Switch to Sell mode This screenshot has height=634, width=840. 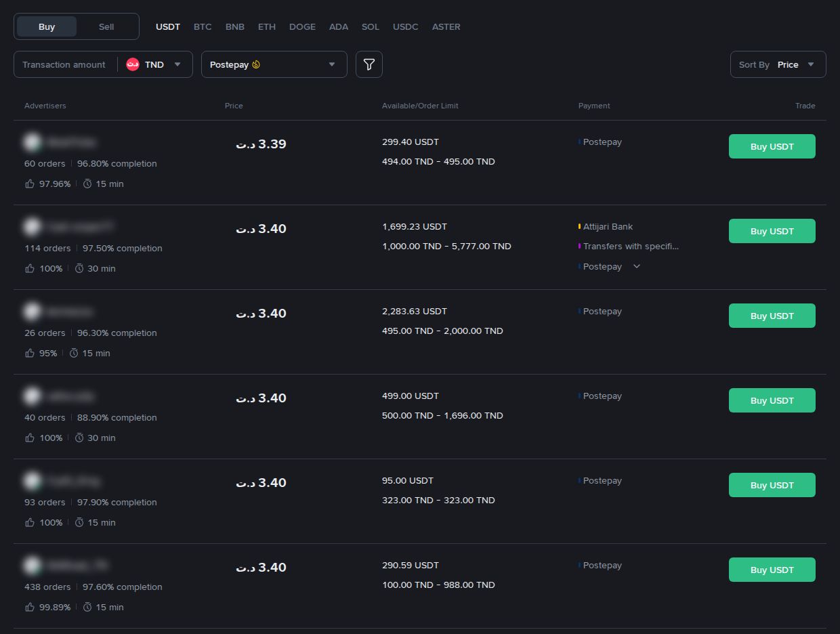pyautogui.click(x=106, y=26)
